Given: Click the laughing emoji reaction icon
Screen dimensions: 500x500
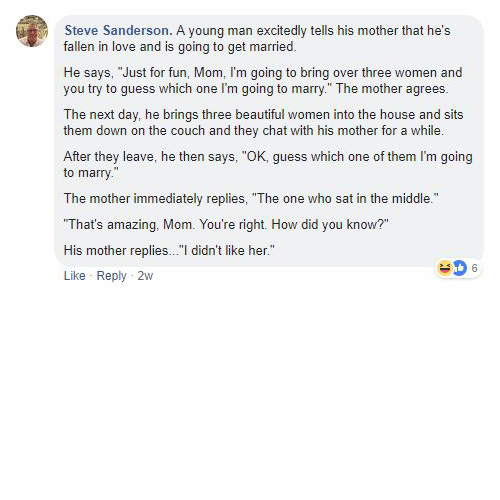Looking at the screenshot, I should pos(445,268).
